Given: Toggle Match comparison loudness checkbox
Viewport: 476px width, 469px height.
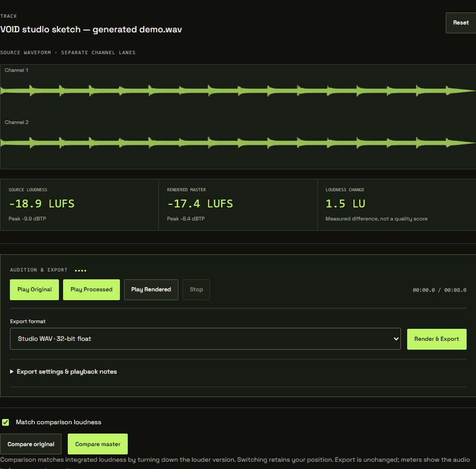Looking at the screenshot, I should tap(5, 422).
